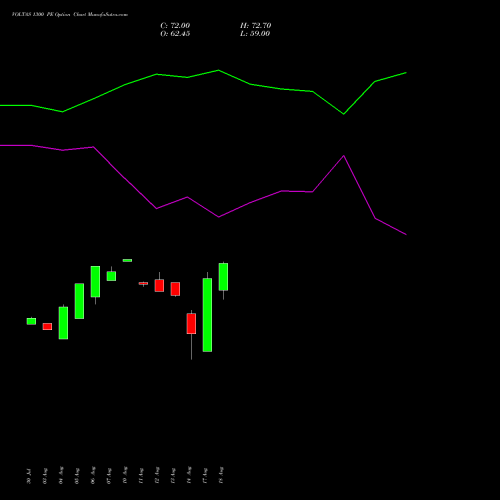Click the VOLTAS 1300 PE Option chart title

coord(70,14)
